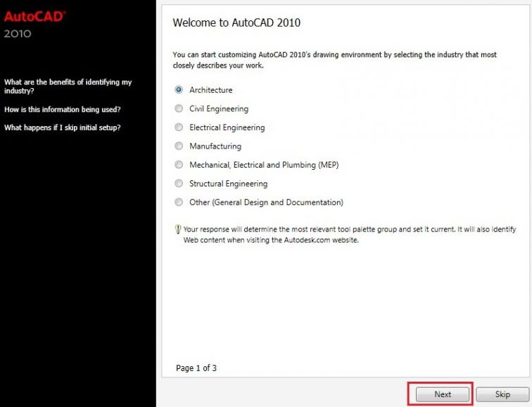
Task: Pick the Electrical Engineering radio button
Action: click(179, 127)
